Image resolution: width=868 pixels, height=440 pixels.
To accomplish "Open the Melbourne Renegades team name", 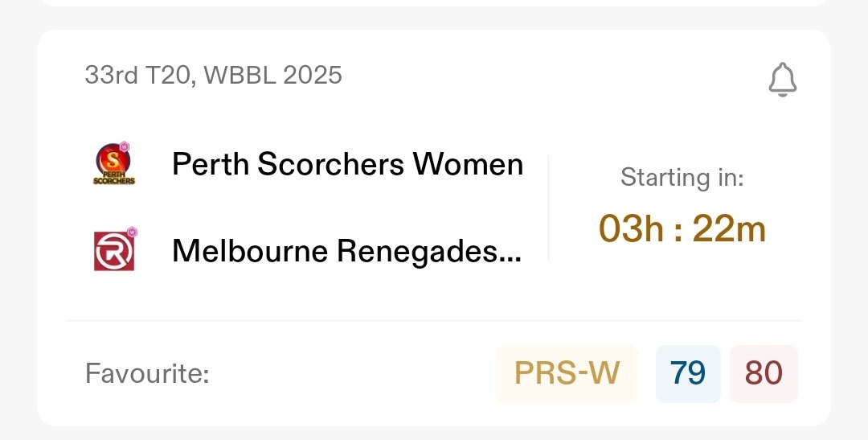I will [x=338, y=252].
